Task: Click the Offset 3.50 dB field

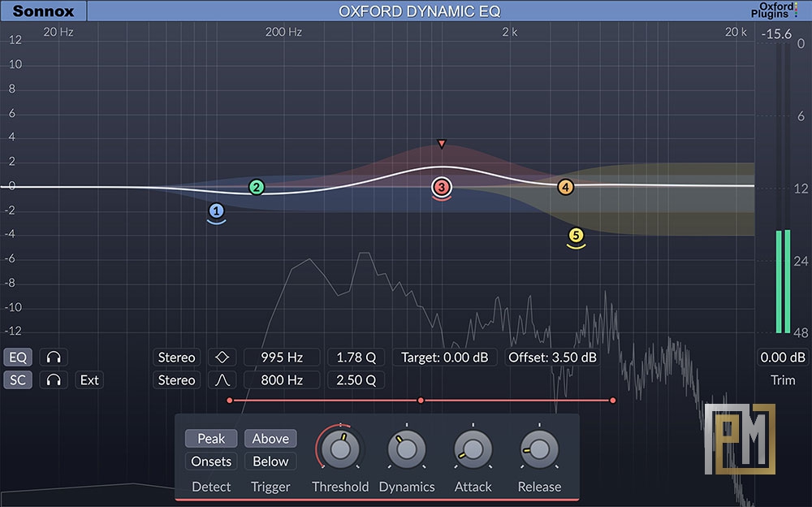Action: 552,357
